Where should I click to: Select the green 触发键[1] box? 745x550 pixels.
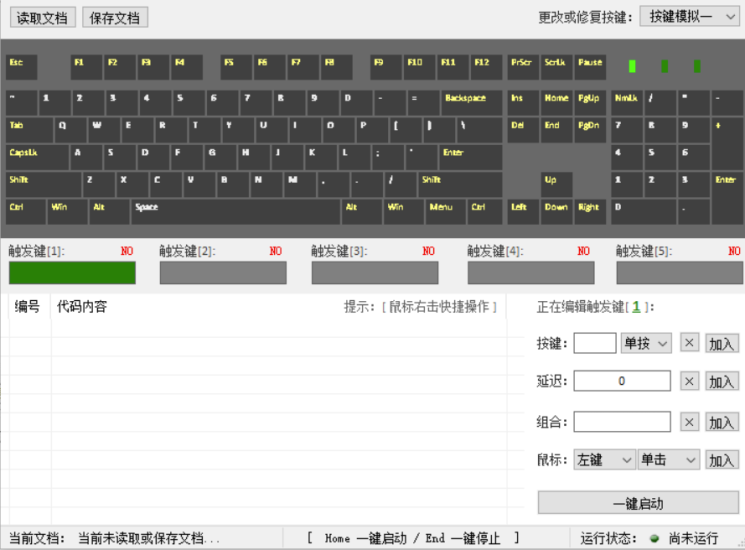click(x=72, y=273)
